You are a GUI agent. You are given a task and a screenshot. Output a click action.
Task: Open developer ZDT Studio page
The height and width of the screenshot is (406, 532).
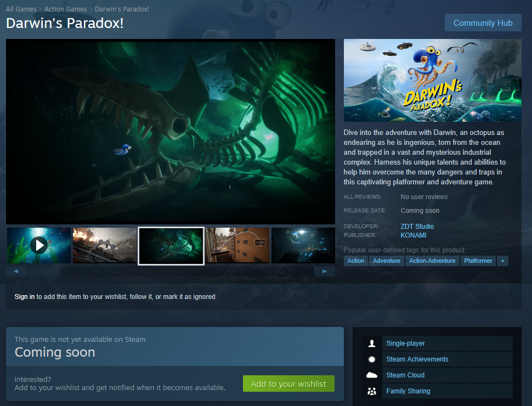coord(417,227)
